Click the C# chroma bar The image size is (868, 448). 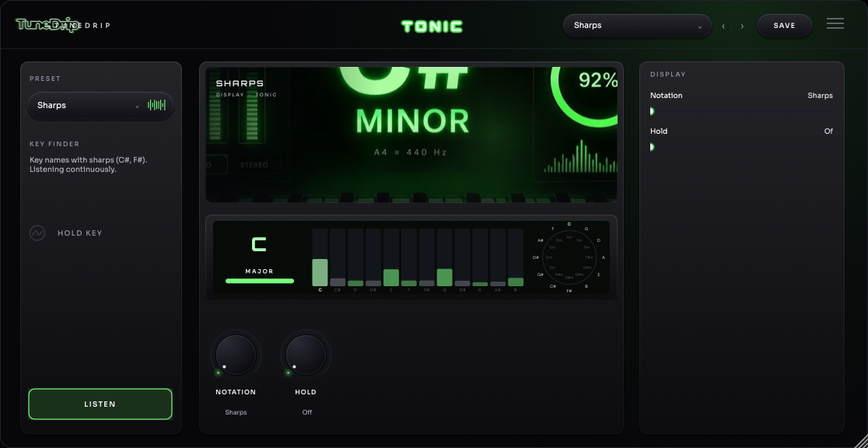(338, 257)
